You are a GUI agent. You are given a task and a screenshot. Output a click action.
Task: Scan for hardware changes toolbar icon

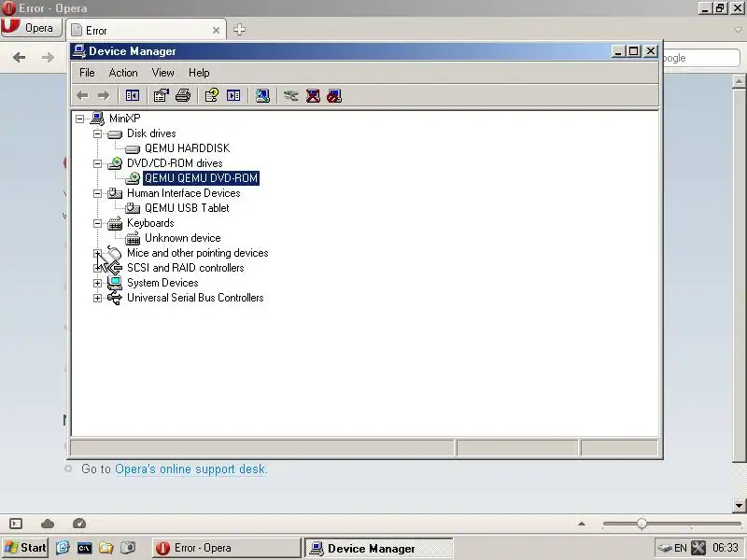pos(262,96)
